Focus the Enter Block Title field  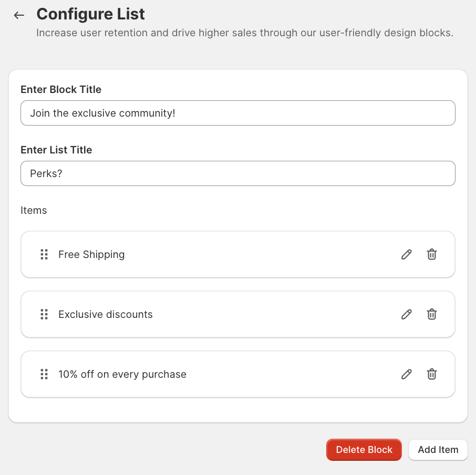(x=237, y=113)
